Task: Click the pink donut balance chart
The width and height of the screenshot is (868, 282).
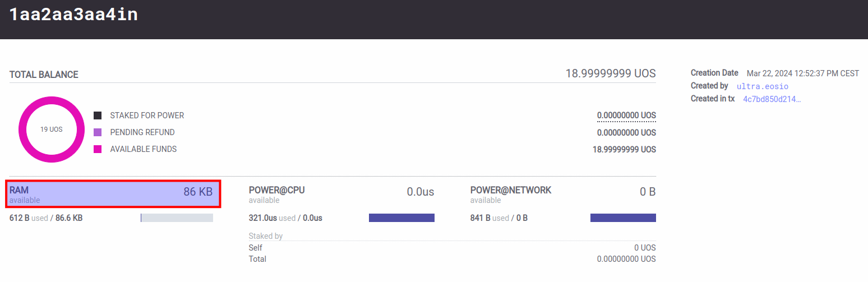Action: (x=51, y=130)
